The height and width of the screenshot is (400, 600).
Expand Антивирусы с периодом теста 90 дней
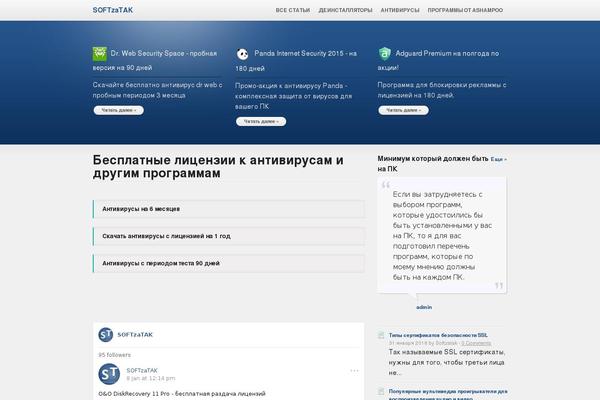pyautogui.click(x=228, y=263)
